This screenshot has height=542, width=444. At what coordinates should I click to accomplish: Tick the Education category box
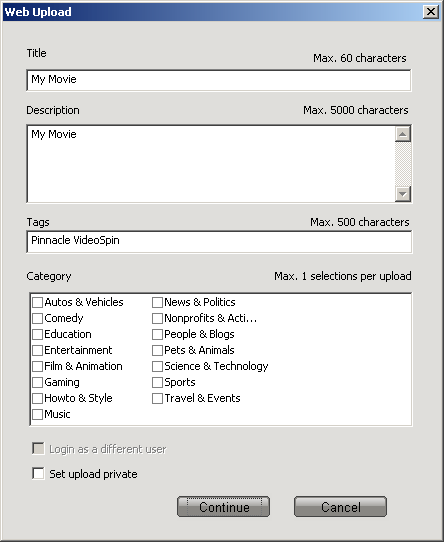[37, 334]
